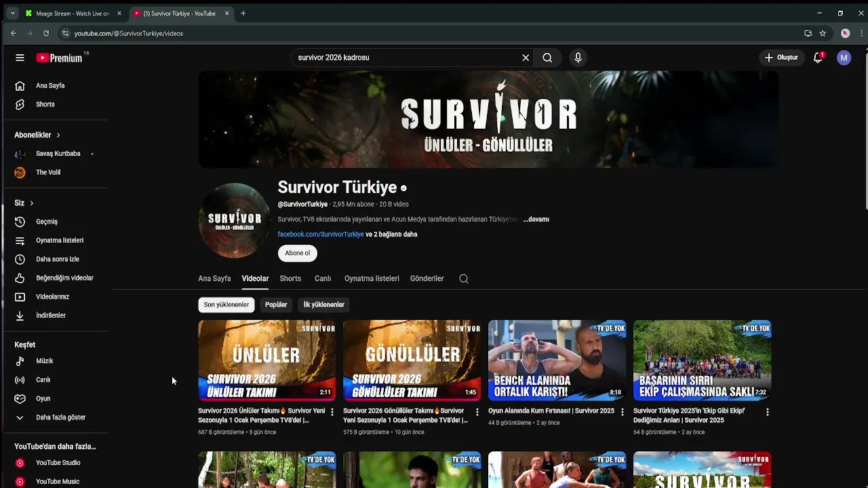
Task: Open Videolarınız icon in sidebar
Action: [20, 297]
